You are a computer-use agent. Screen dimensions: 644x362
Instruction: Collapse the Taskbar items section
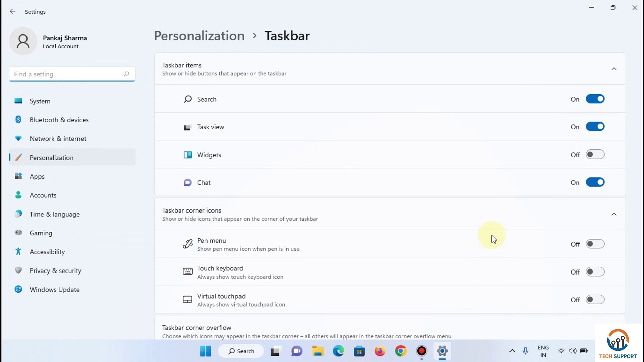pyautogui.click(x=614, y=69)
